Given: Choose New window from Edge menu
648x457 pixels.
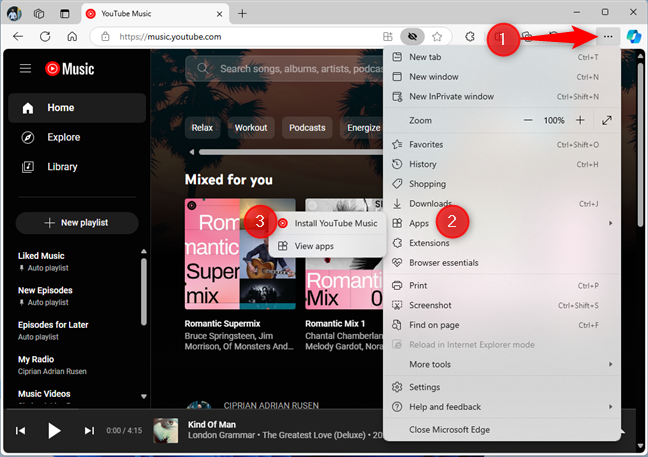Looking at the screenshot, I should 502,77.
